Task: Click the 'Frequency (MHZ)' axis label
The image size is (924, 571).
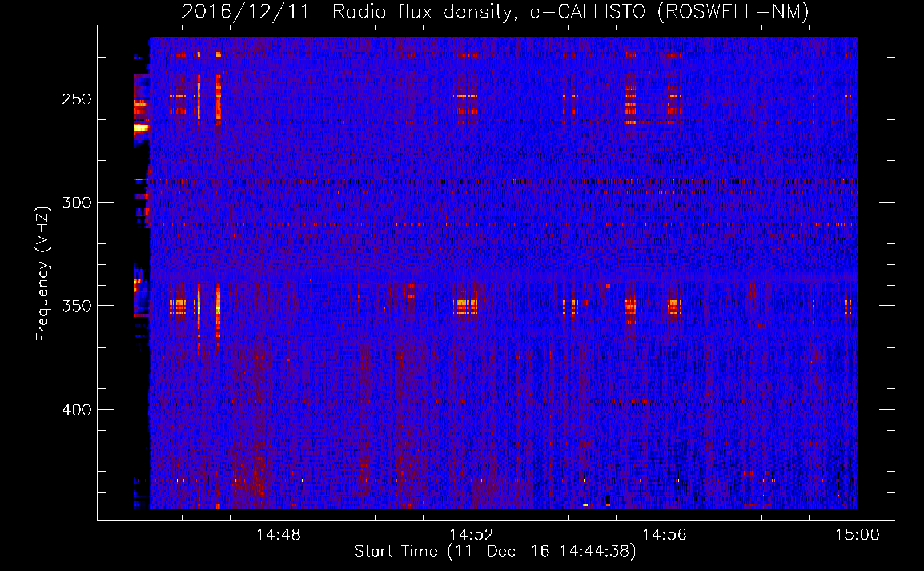Action: (43, 274)
